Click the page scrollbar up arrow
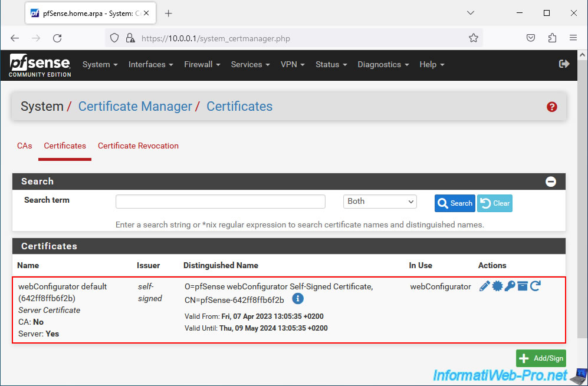The image size is (588, 386). point(582,55)
